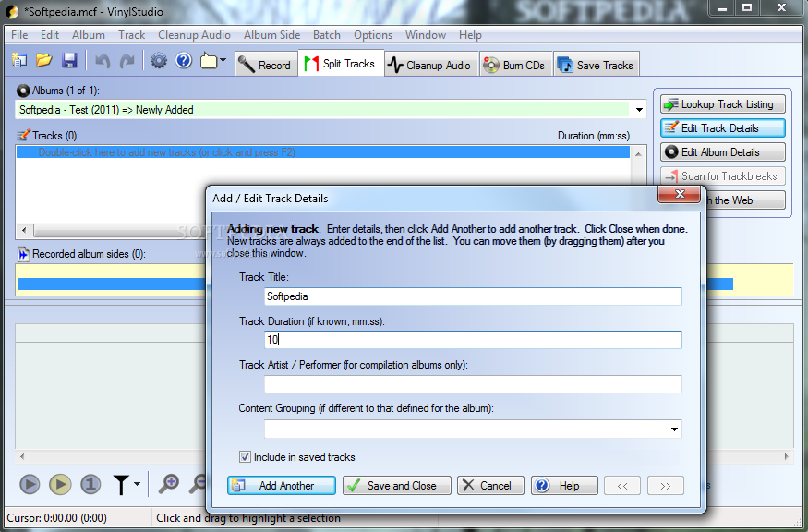The height and width of the screenshot is (532, 808).
Task: Click the waveform scroll left arrow
Action: (x=21, y=456)
